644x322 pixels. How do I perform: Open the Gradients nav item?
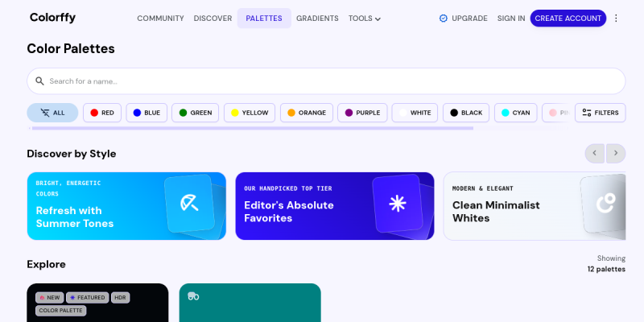click(317, 19)
